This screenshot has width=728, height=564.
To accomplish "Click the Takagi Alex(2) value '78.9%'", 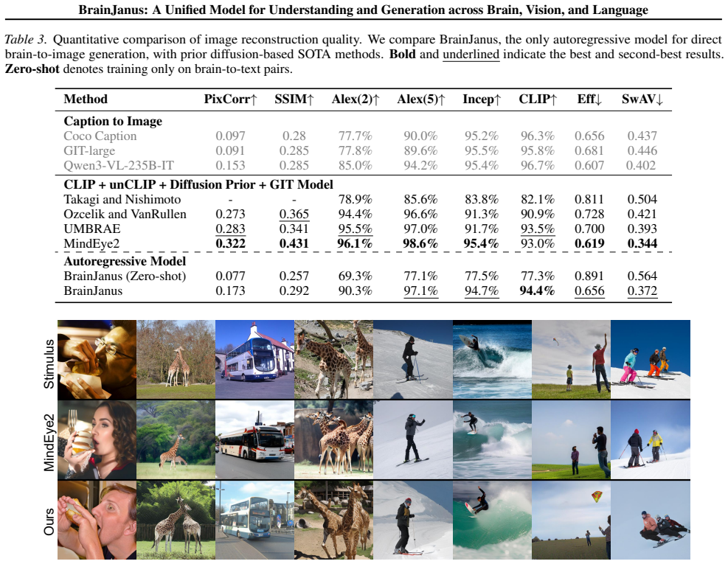I will pos(356,199).
